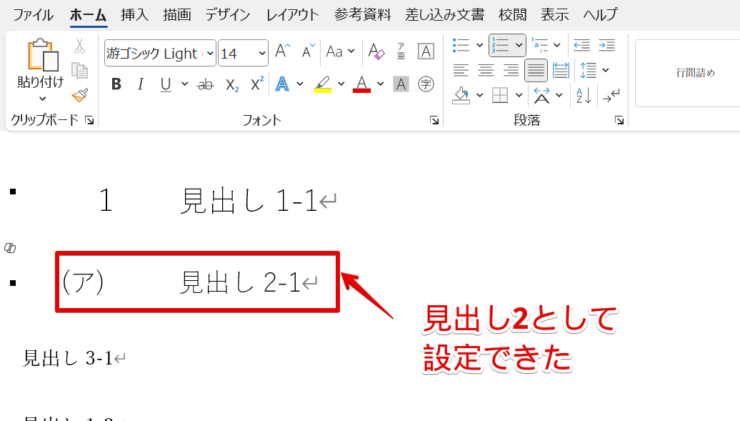Open highlight color dropdown arrow
The height and width of the screenshot is (421, 740).
341,84
